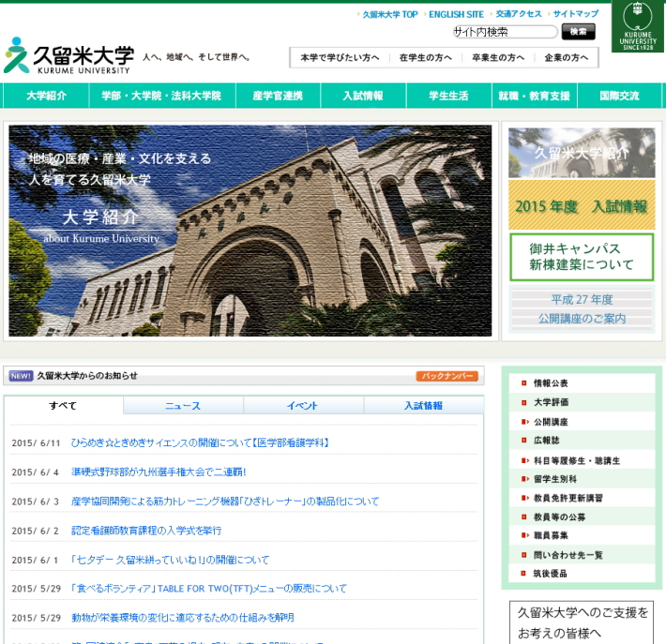
Task: Click the small arrow before ENGLISH SITE
Action: coord(425,15)
